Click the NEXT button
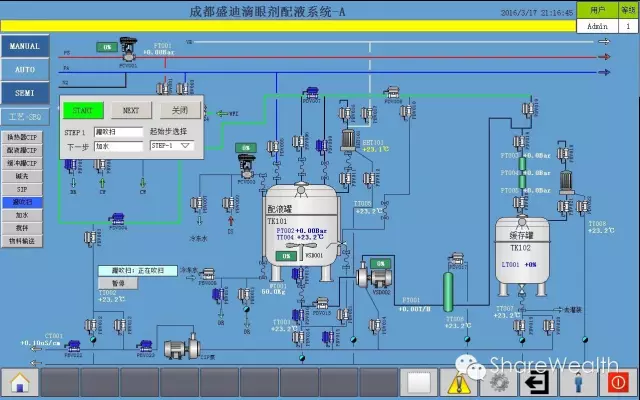640x400 pixels. pos(131,110)
